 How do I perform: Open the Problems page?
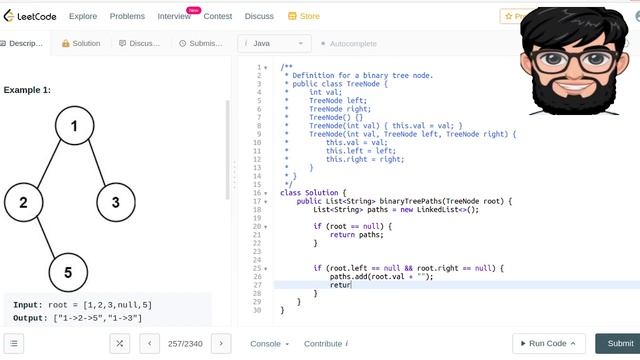[127, 16]
